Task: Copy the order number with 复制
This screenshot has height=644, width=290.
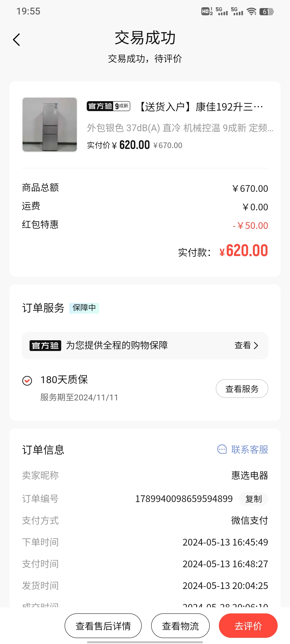Action: coord(253,499)
